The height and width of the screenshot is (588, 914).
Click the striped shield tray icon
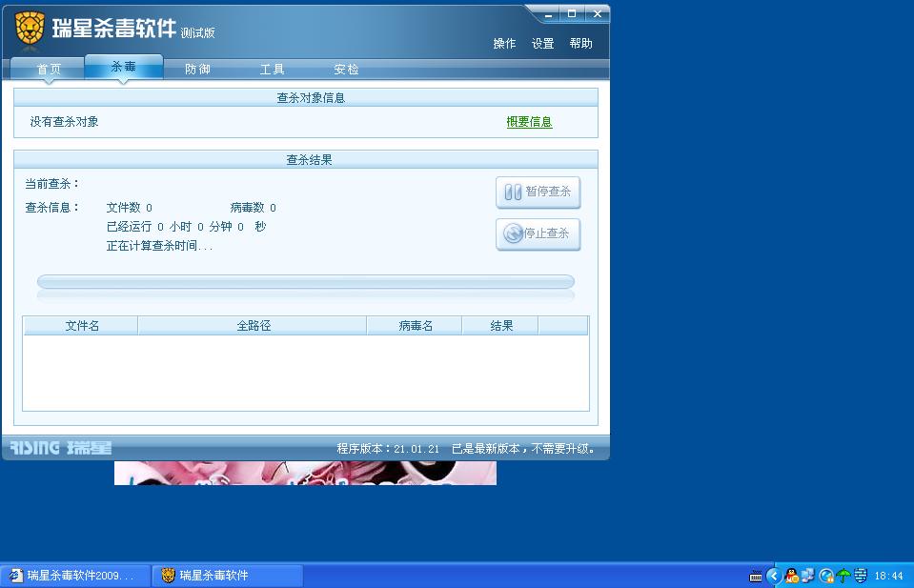tap(861, 576)
